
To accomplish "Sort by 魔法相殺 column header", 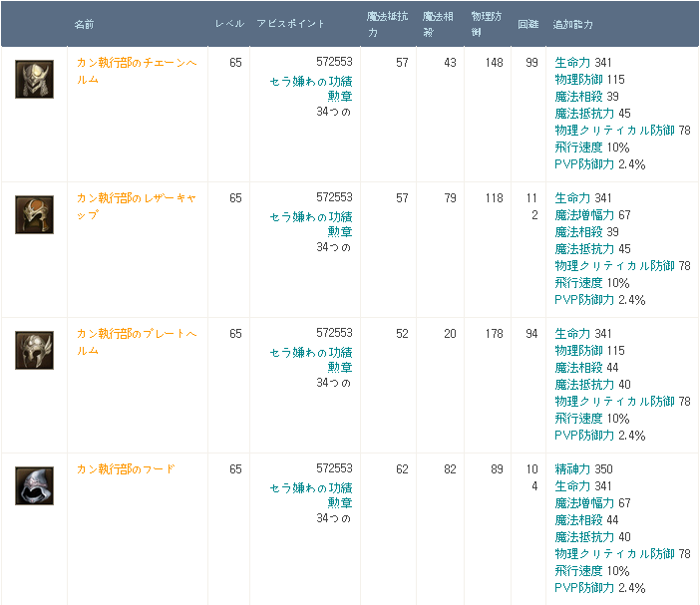I will (x=438, y=25).
